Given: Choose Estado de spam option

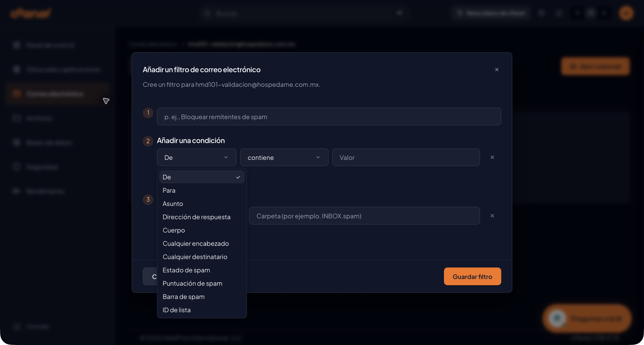Looking at the screenshot, I should tap(202, 270).
